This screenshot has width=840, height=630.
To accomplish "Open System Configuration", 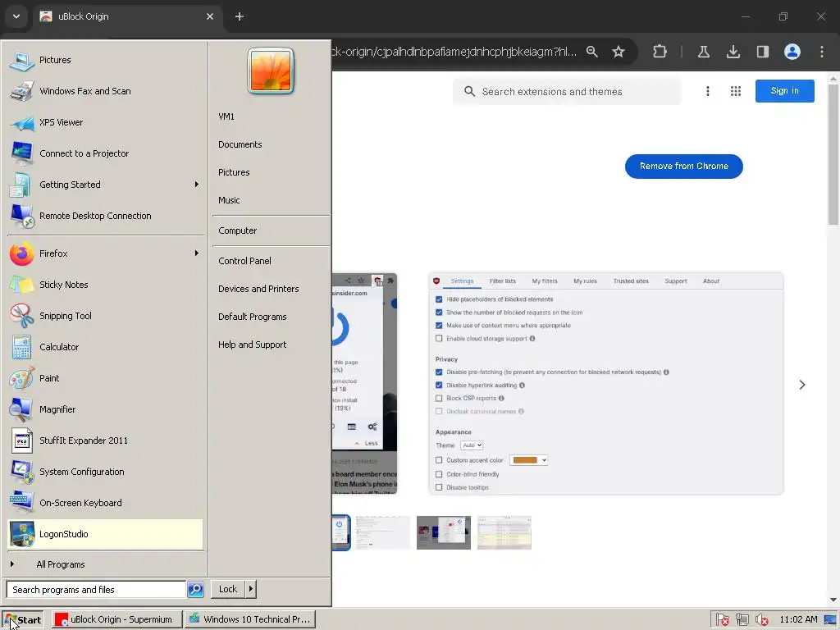I will click(x=106, y=472).
